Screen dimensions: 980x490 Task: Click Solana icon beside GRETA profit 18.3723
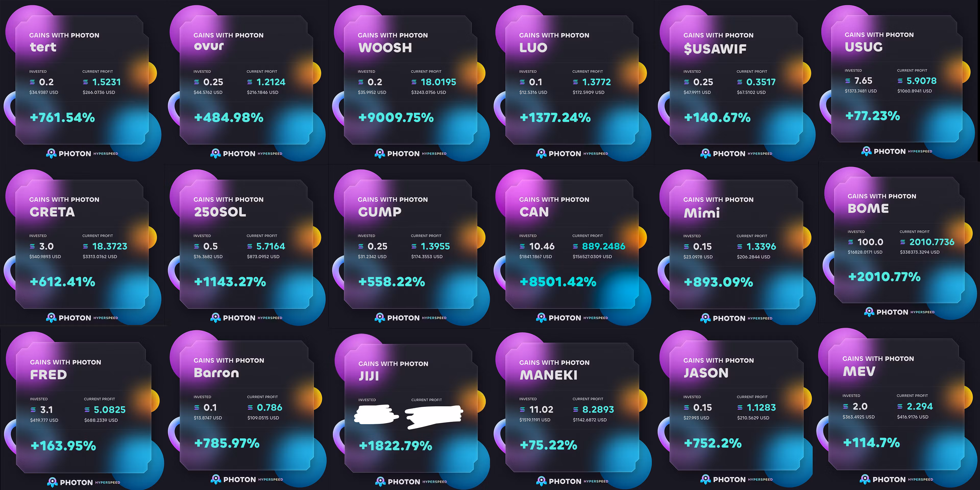85,247
